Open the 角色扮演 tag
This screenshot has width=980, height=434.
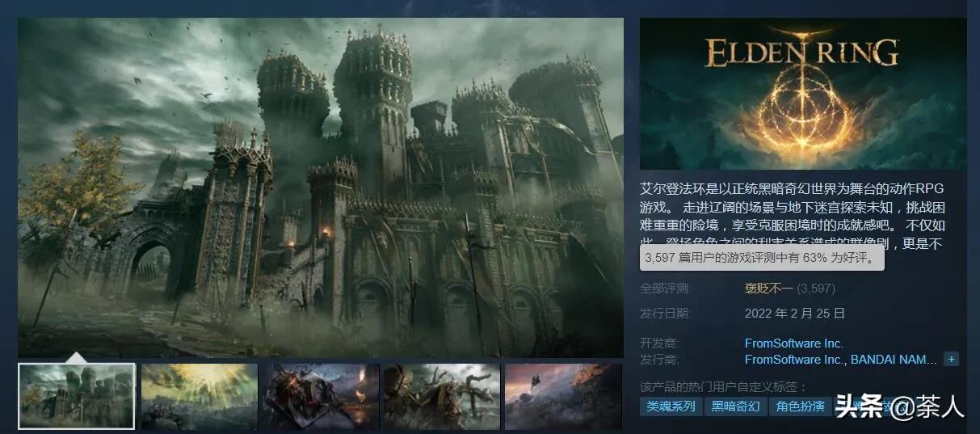[800, 406]
